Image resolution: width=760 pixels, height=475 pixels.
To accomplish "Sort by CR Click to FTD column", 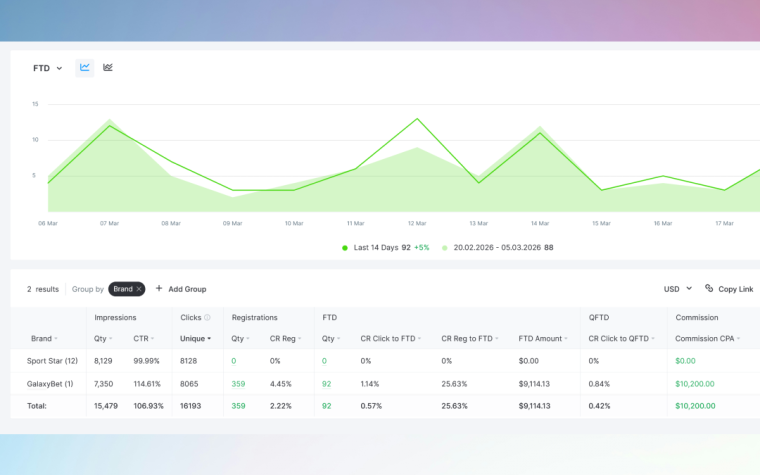I will click(391, 338).
